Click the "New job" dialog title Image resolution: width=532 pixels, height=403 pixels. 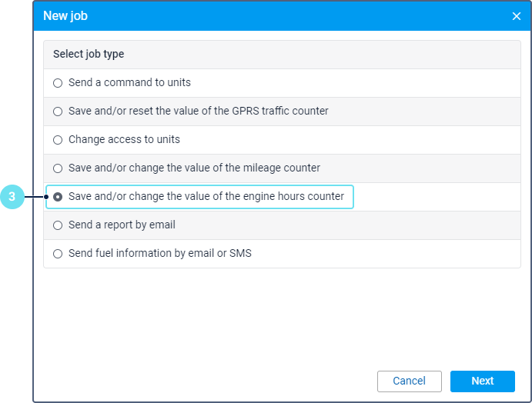pos(65,16)
